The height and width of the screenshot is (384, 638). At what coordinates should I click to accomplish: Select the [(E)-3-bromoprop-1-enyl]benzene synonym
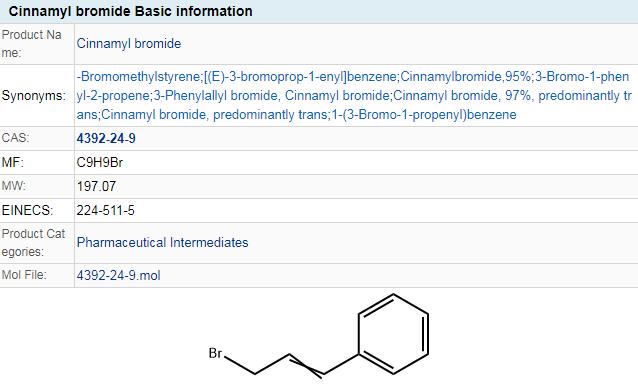tap(301, 76)
